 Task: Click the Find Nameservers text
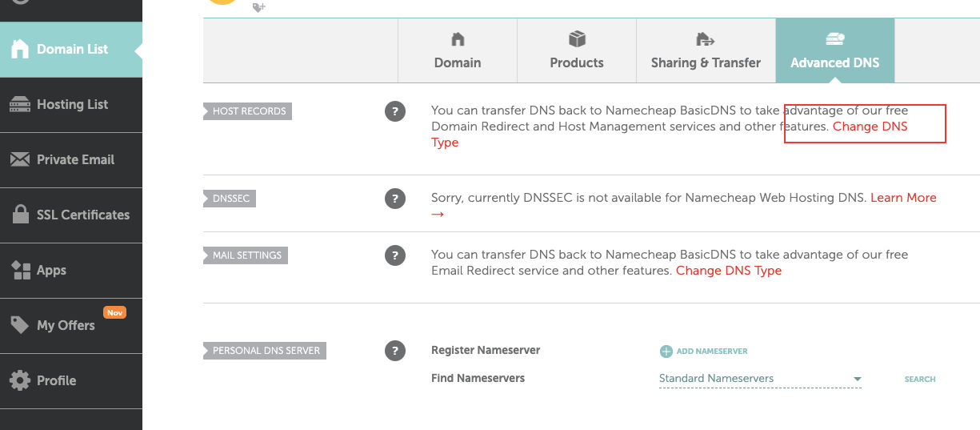pyautogui.click(x=478, y=378)
